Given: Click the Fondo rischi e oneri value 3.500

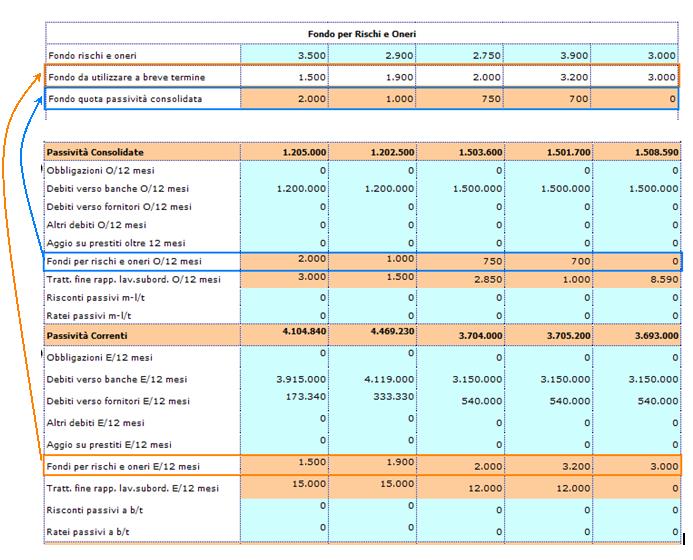Looking at the screenshot, I should (312, 56).
